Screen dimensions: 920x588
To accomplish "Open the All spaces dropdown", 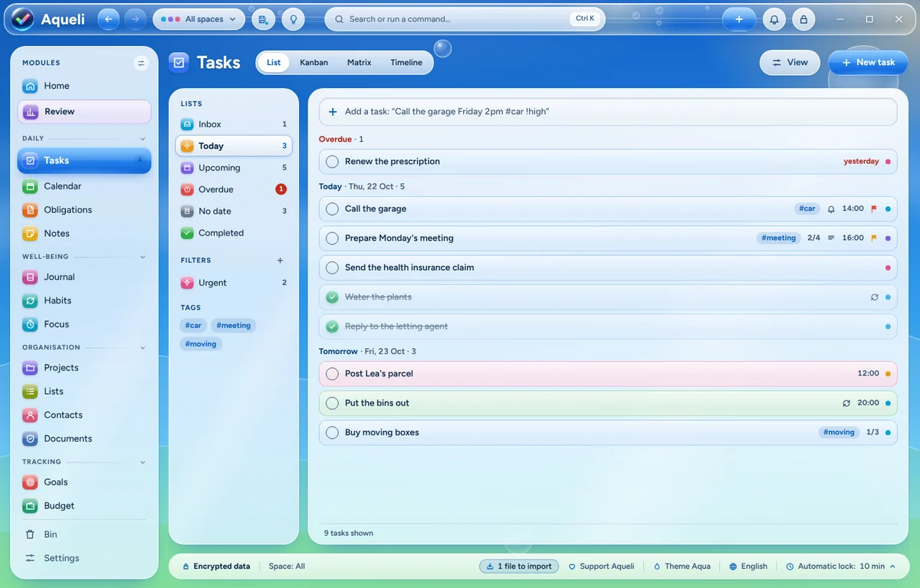I will [x=199, y=19].
